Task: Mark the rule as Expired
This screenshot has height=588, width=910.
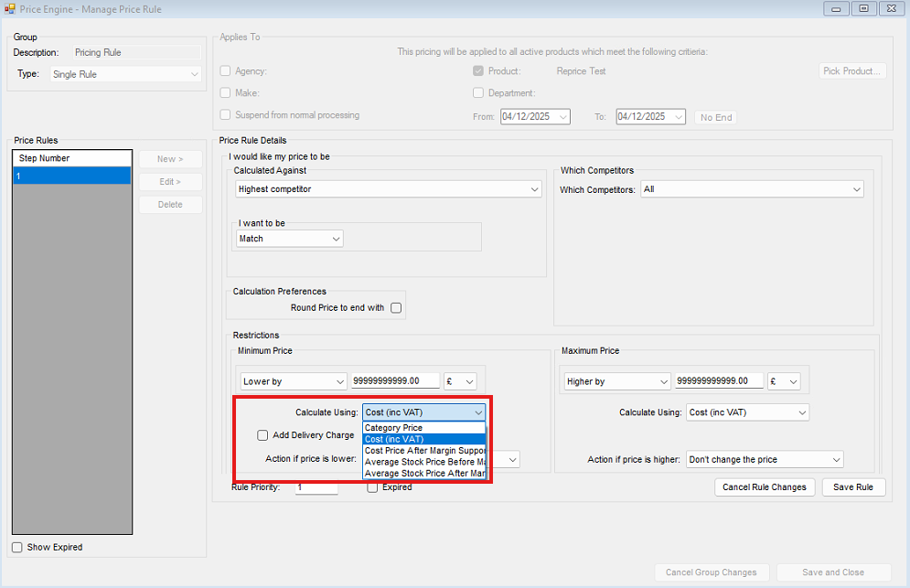Action: 372,487
